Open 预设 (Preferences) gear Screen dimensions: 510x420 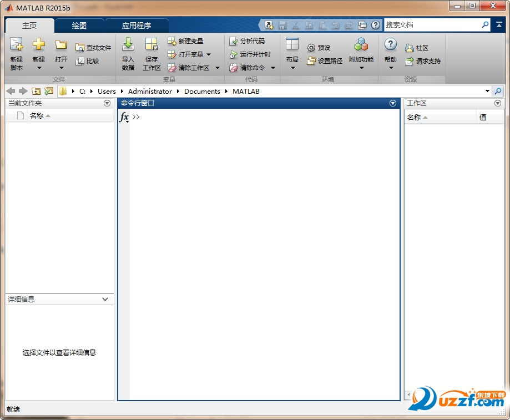(x=319, y=48)
